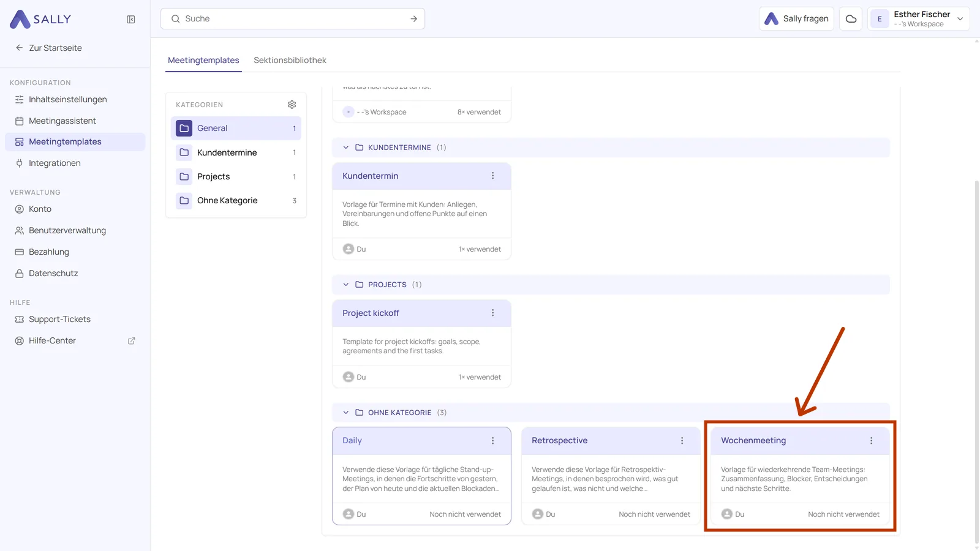Click the Sally fragen button
Image resolution: width=980 pixels, height=551 pixels.
coord(796,19)
